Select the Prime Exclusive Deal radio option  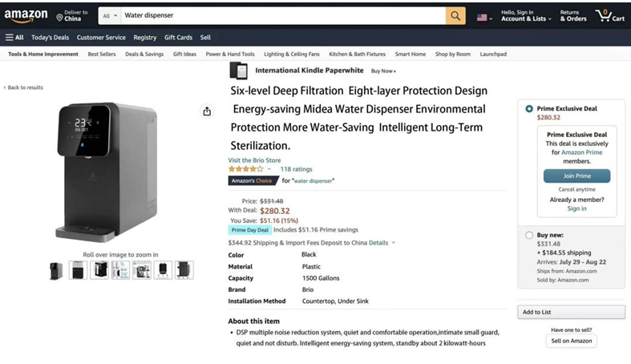[x=528, y=108]
